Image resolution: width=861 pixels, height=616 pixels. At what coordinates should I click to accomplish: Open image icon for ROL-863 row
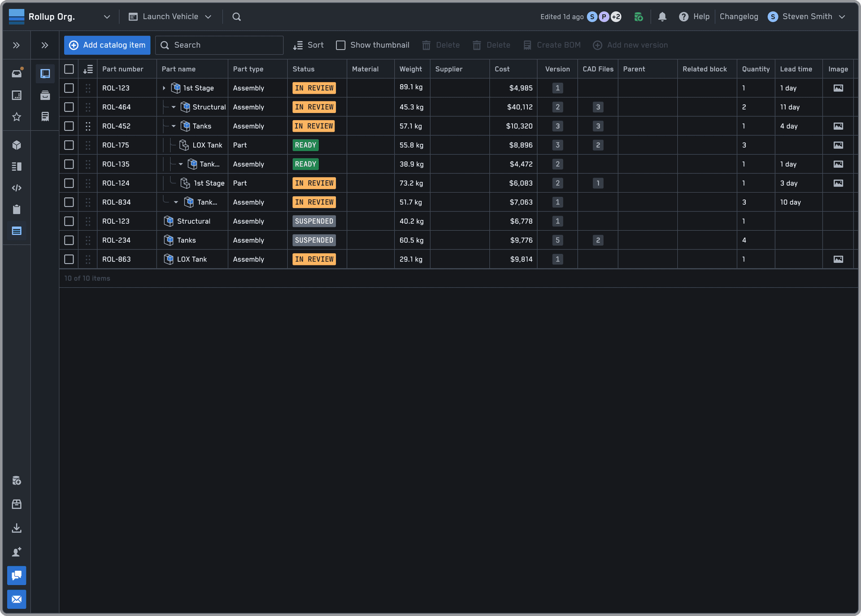click(x=838, y=259)
